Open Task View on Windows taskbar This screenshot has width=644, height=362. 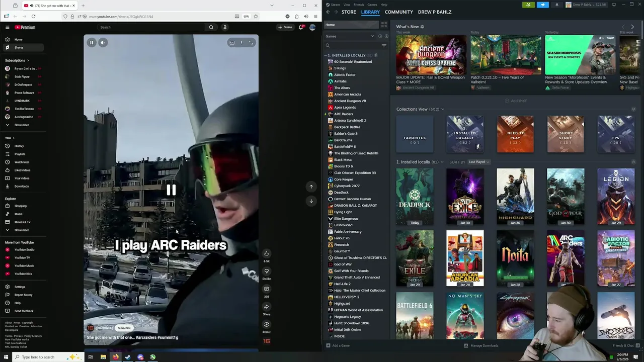coord(91,357)
